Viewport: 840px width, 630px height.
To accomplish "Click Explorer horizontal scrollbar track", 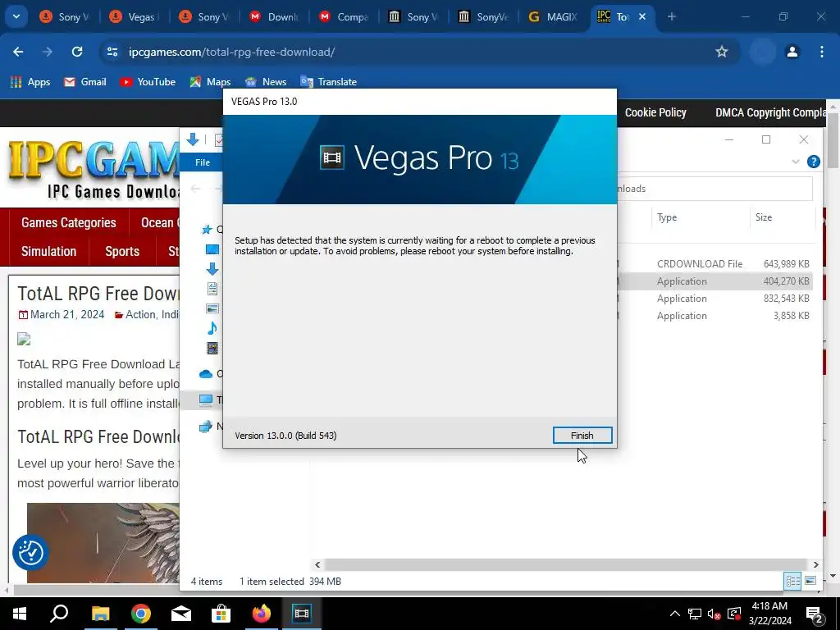I will tap(566, 564).
